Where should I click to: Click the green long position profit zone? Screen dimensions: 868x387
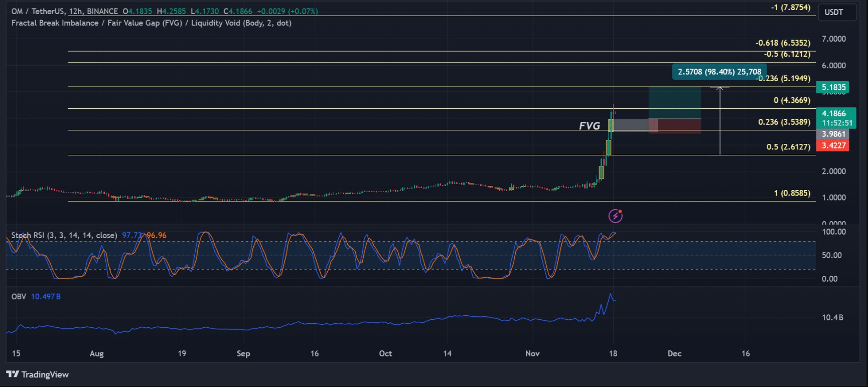(x=674, y=103)
